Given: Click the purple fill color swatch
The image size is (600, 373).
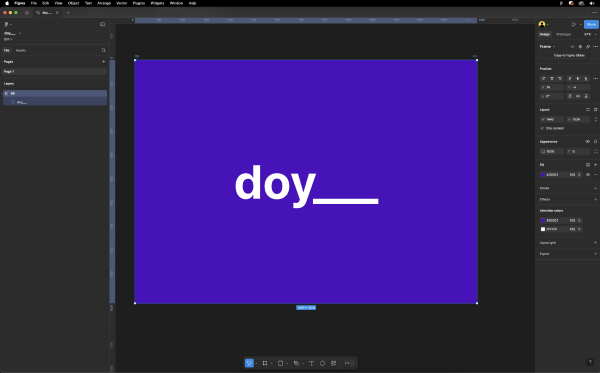Looking at the screenshot, I should [543, 174].
